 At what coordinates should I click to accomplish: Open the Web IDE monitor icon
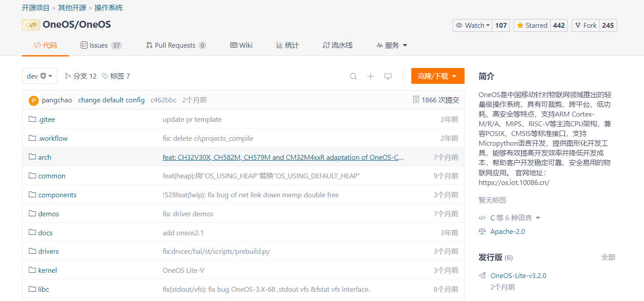tap(388, 76)
